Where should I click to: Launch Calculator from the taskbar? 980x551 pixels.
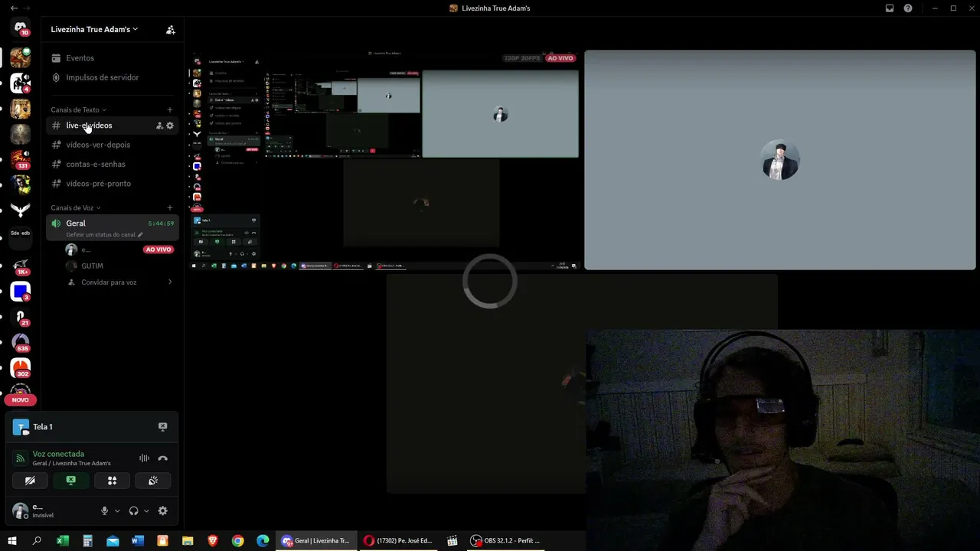87,540
